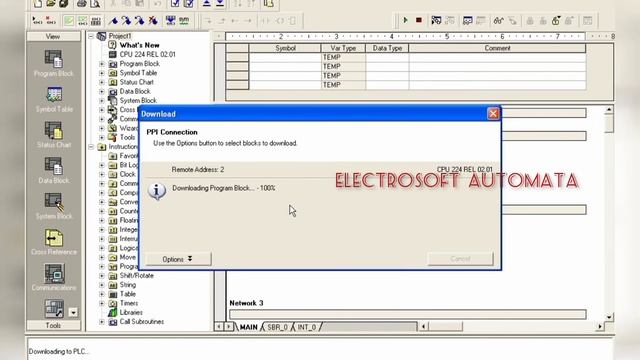Click the View navigation bar header
This screenshot has height=360, width=640.
pos(53,36)
